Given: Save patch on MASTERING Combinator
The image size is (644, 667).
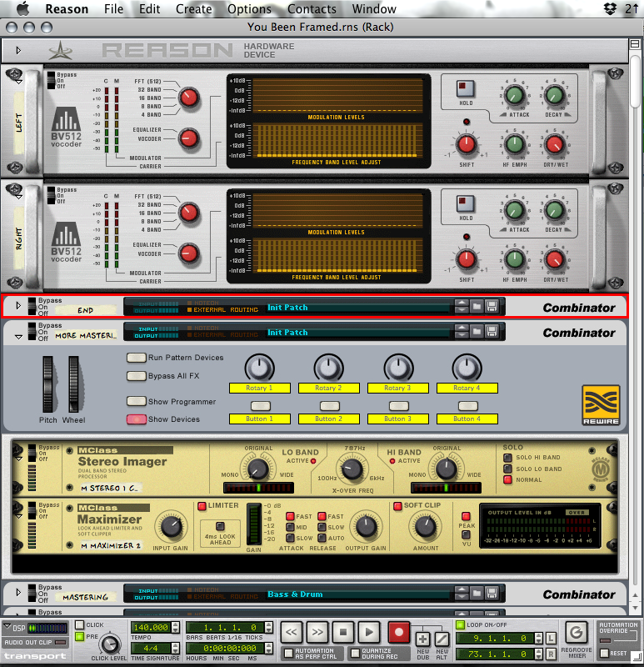Looking at the screenshot, I should pyautogui.click(x=492, y=593).
